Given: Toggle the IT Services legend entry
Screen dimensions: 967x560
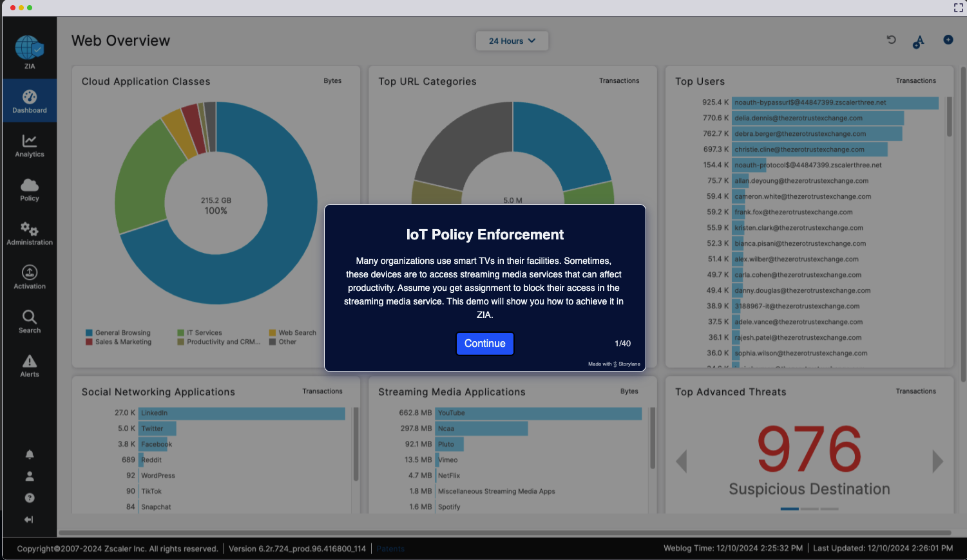Looking at the screenshot, I should [200, 333].
